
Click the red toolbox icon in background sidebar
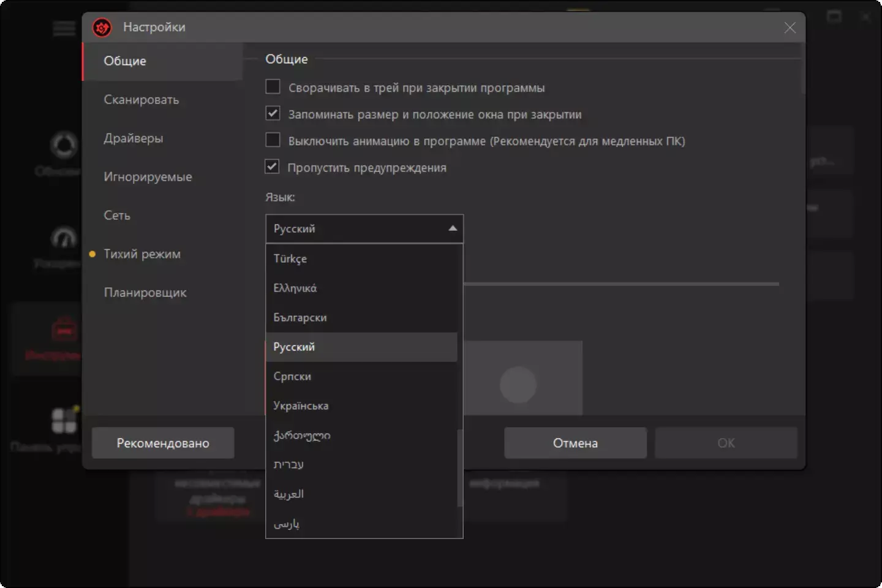(x=64, y=330)
